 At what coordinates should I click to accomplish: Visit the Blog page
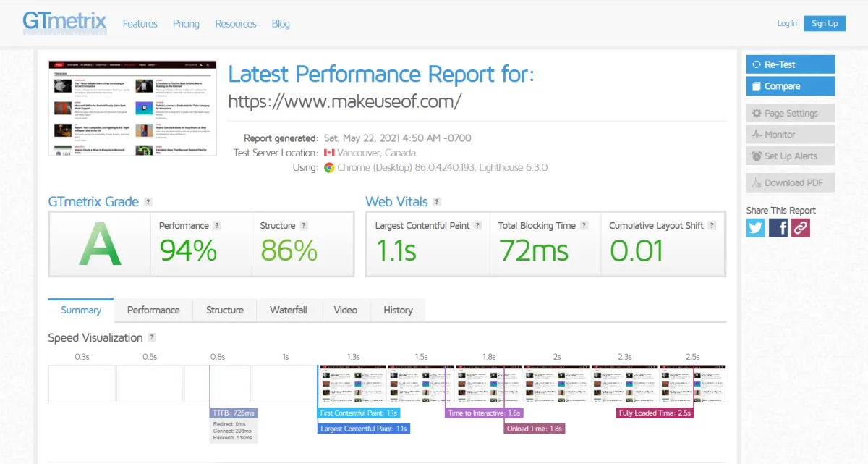click(281, 24)
